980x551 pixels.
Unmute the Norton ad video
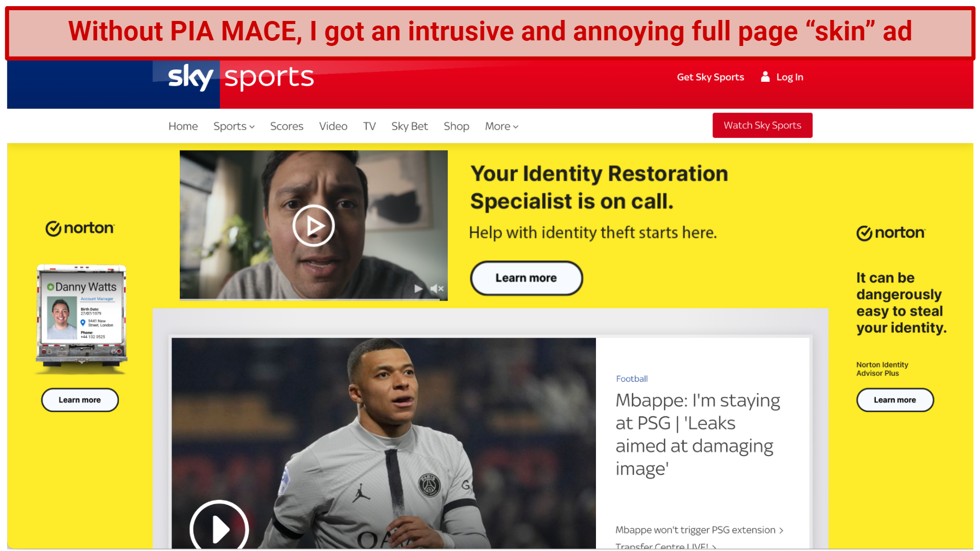(x=437, y=289)
